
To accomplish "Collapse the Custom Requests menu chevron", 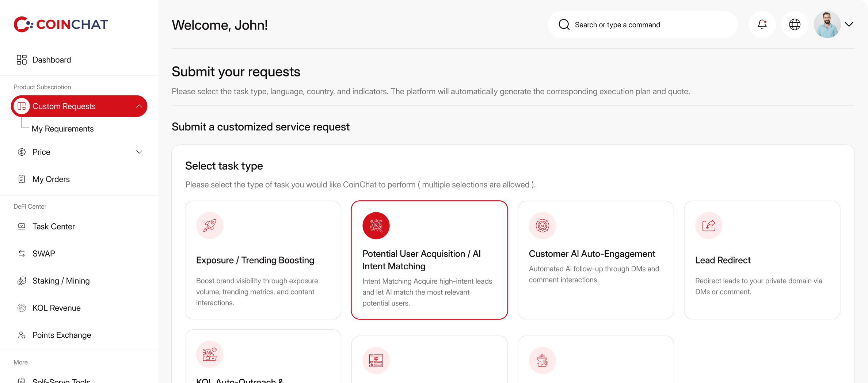I will 139,106.
